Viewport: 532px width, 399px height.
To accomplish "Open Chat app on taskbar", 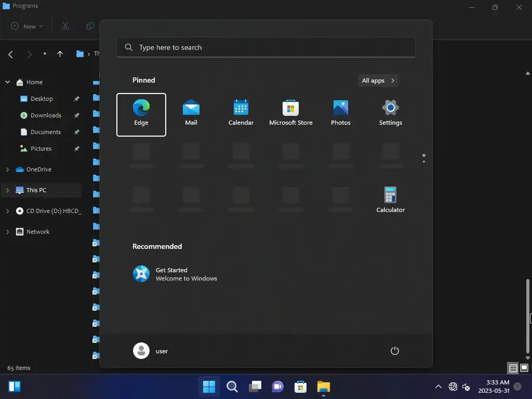I will [x=277, y=387].
